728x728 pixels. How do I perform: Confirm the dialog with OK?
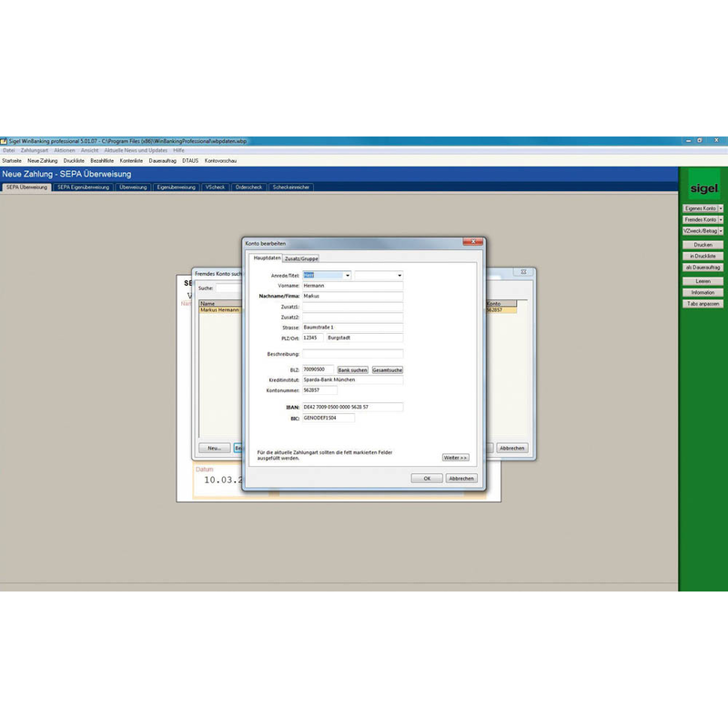[x=426, y=478]
